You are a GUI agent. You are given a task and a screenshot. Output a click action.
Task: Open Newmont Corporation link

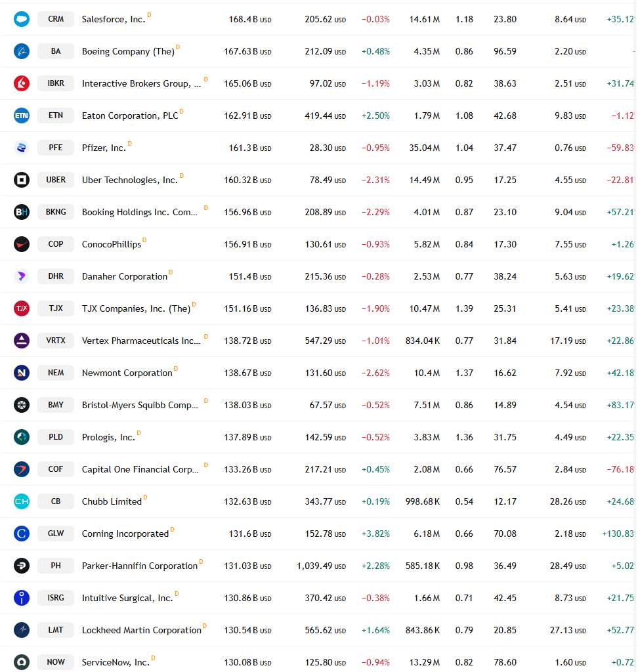pos(127,373)
